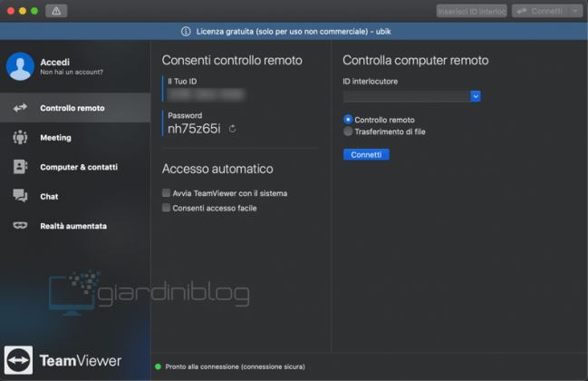Click the Meeting people icon in sidebar
The height and width of the screenshot is (381, 588).
pyautogui.click(x=20, y=137)
